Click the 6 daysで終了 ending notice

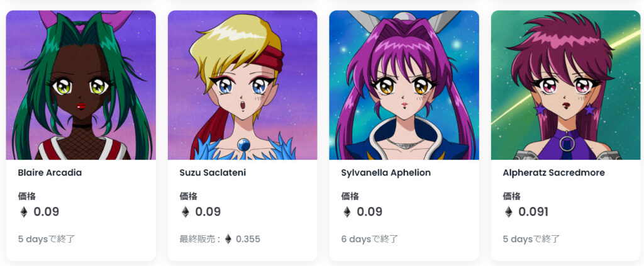click(370, 239)
